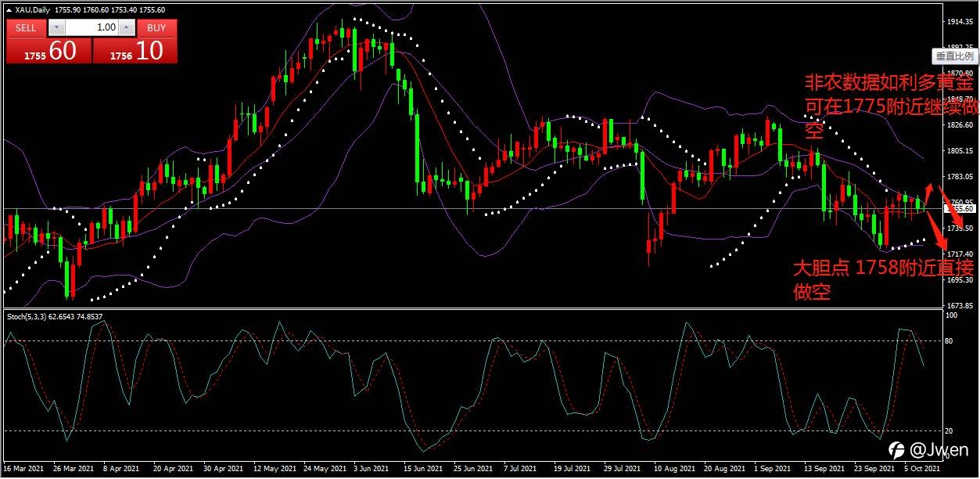
Task: Click the 20 level on stochastic scale
Action: point(949,430)
